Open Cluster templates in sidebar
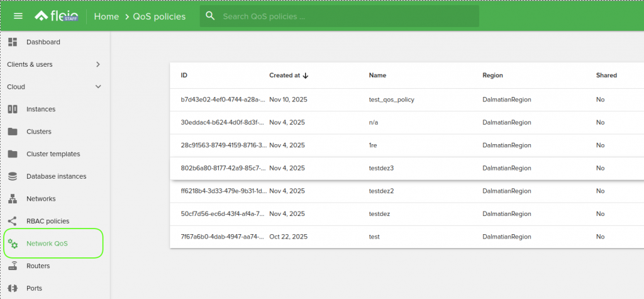 click(x=53, y=154)
